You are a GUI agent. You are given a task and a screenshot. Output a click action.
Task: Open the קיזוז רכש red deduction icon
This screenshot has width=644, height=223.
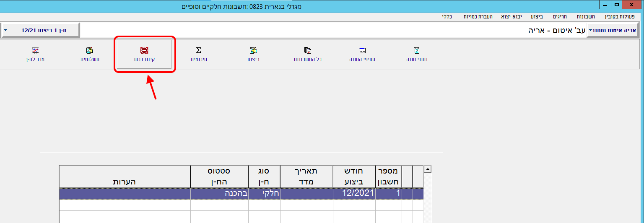point(144,51)
